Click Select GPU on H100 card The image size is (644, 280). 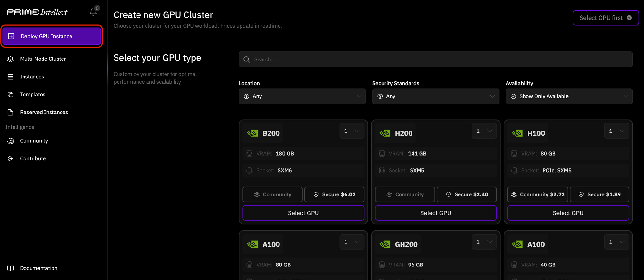[x=568, y=213]
